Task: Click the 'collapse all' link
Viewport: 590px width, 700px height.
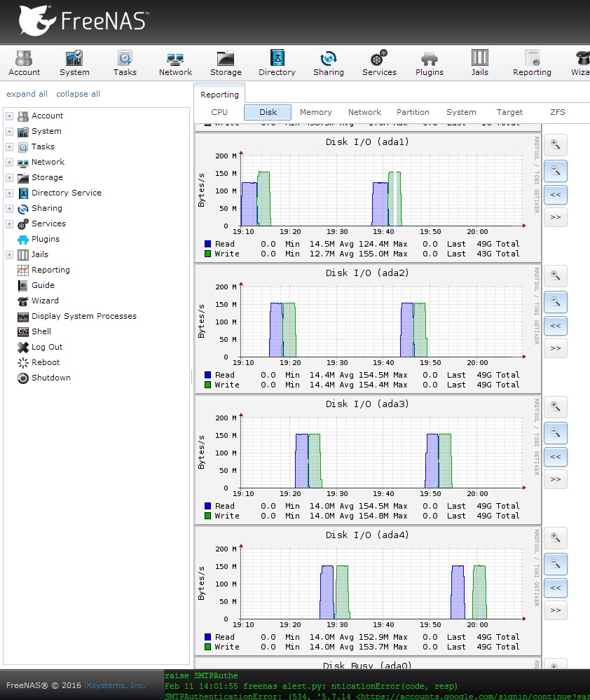Action: pyautogui.click(x=78, y=94)
